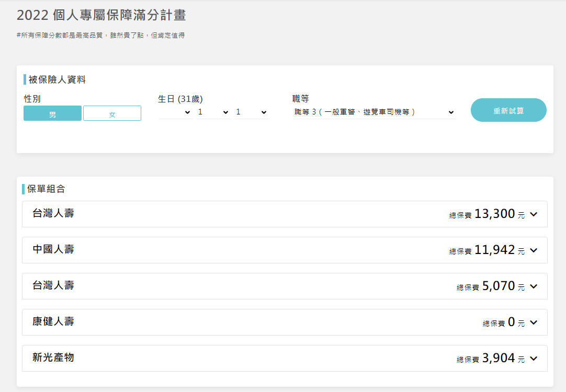Click the 11,942 total premium amount

pos(494,250)
